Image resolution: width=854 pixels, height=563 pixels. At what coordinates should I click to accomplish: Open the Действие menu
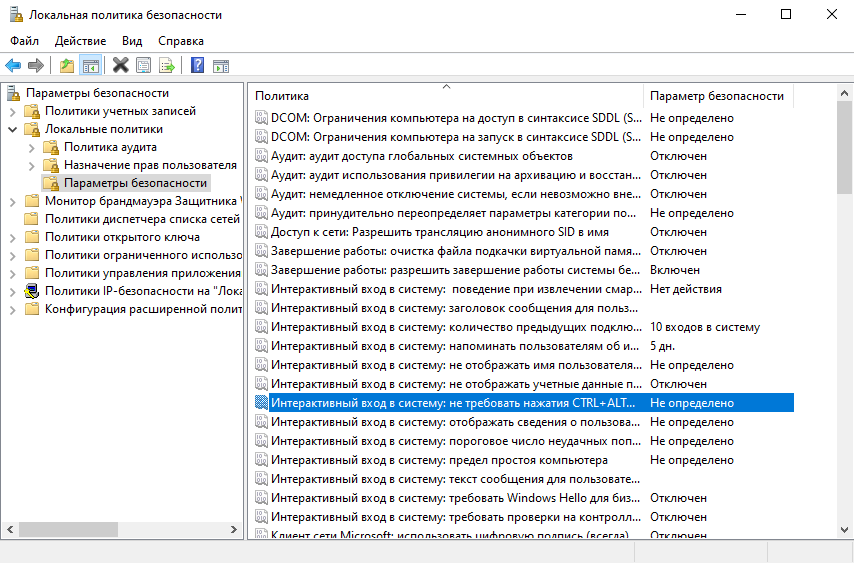click(80, 41)
